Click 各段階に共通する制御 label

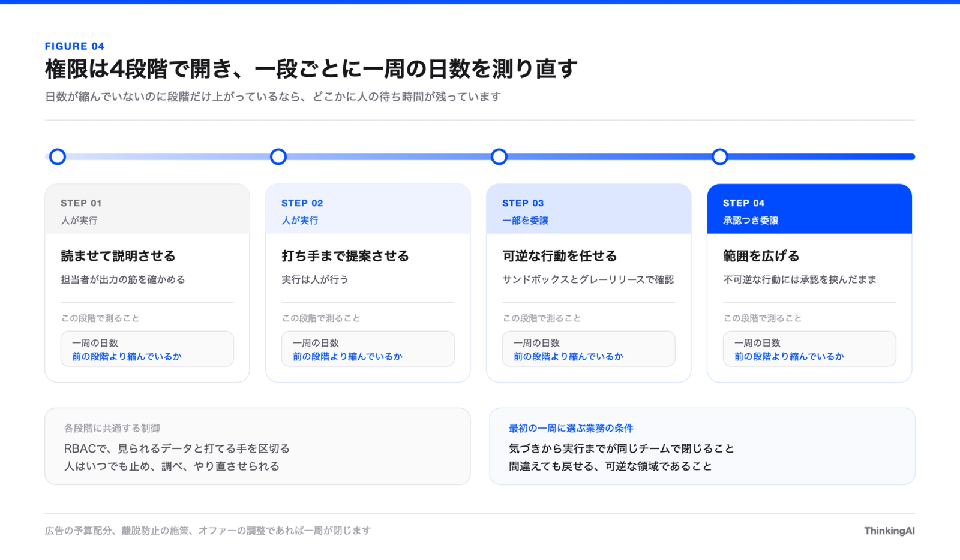tap(112, 428)
